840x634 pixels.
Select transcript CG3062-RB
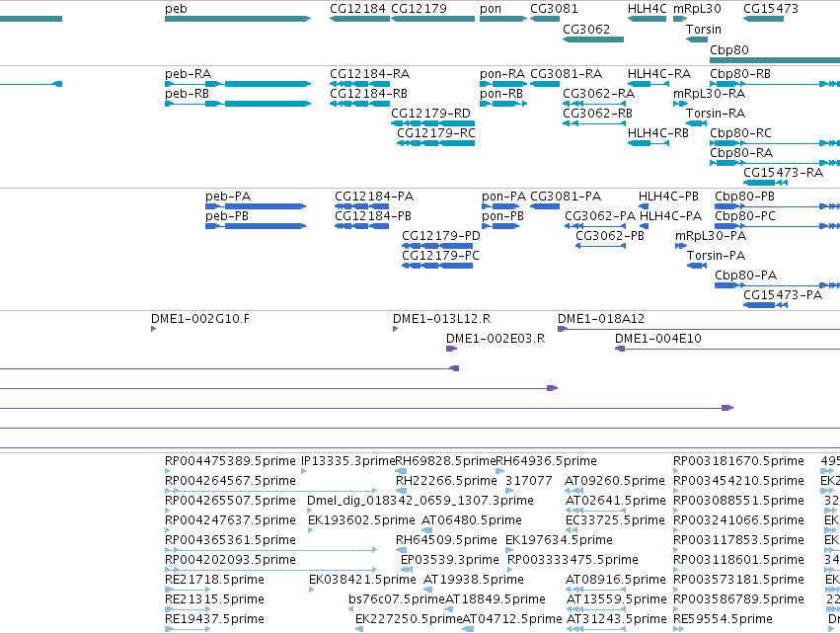pos(593,123)
